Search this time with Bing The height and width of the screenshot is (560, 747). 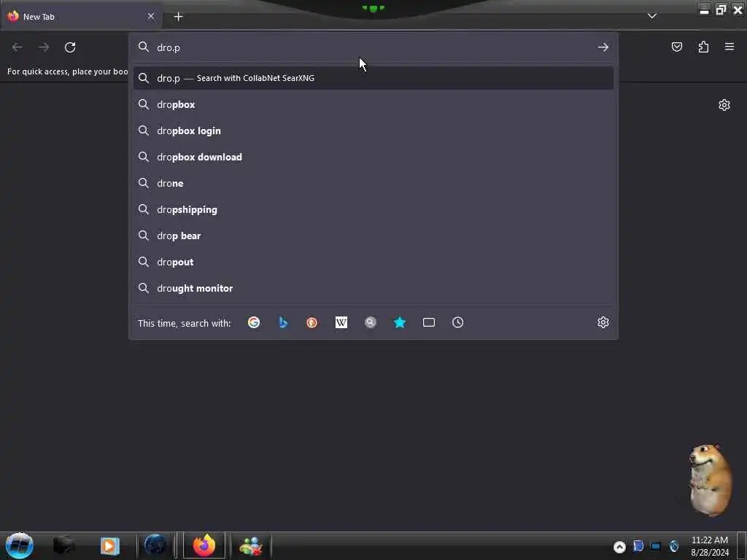click(283, 322)
